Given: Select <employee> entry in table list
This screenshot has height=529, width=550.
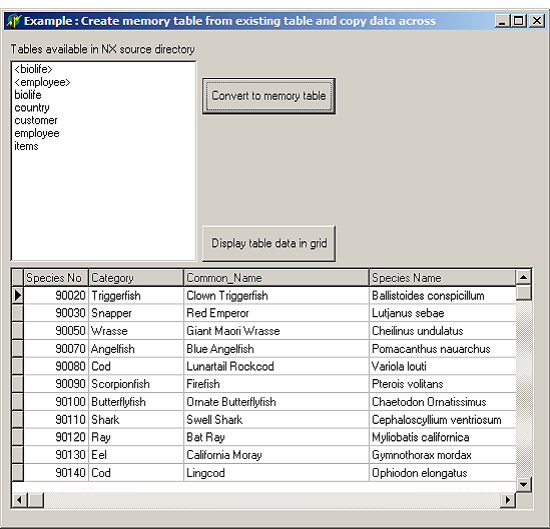Looking at the screenshot, I should [42, 82].
